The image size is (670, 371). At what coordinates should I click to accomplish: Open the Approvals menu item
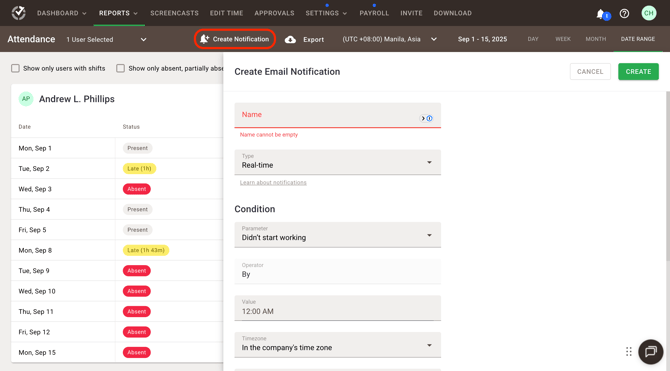[274, 13]
